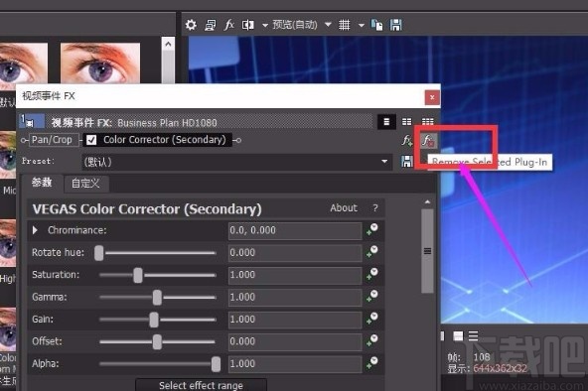Expand split screen view dropdown arrow

265,26
